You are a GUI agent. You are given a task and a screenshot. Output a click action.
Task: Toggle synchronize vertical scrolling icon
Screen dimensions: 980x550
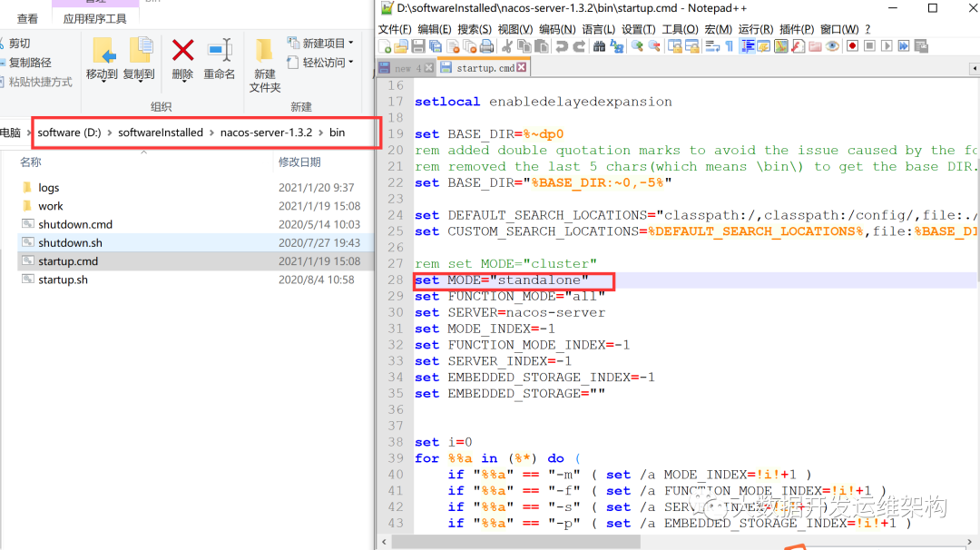pos(674,46)
